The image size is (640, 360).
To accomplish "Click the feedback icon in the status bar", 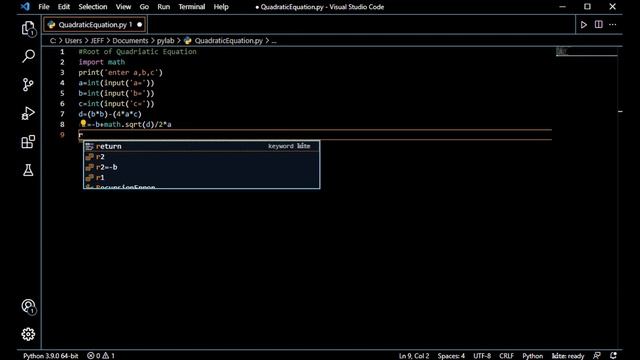I will point(597,356).
